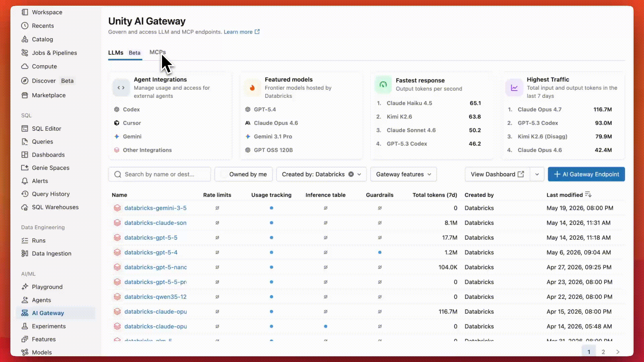
Task: Click the Agents icon in sidebar
Action: 24,300
